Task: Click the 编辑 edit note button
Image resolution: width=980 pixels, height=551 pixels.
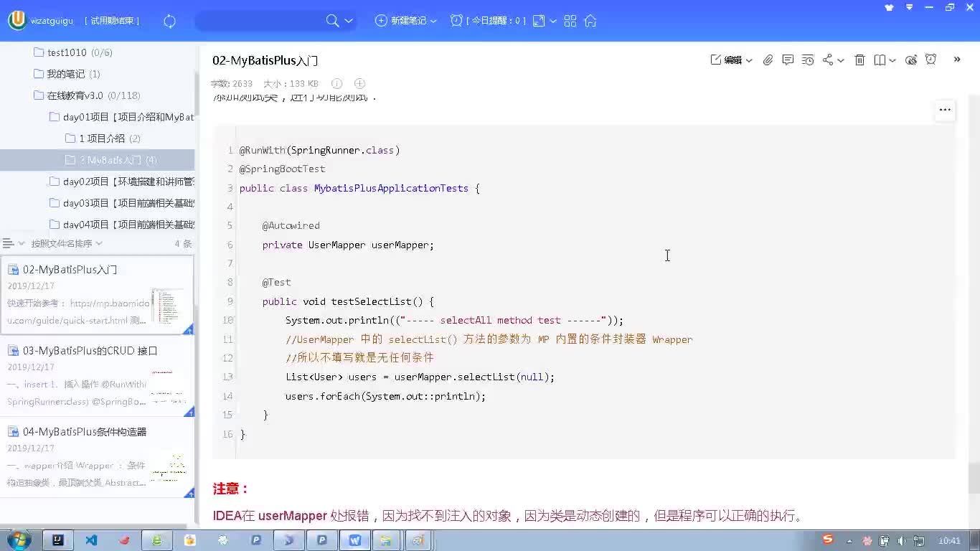Action: tap(726, 60)
